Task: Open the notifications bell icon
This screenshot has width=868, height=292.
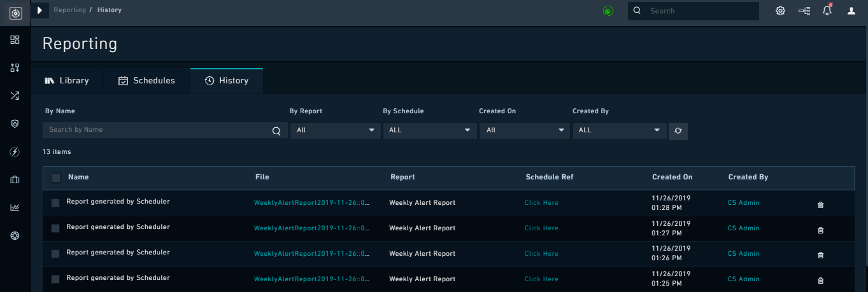Action: point(827,10)
